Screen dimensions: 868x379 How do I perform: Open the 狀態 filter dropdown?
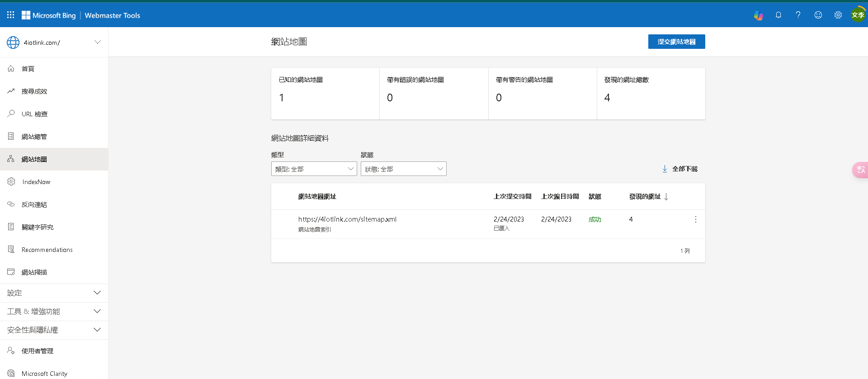pyautogui.click(x=403, y=169)
